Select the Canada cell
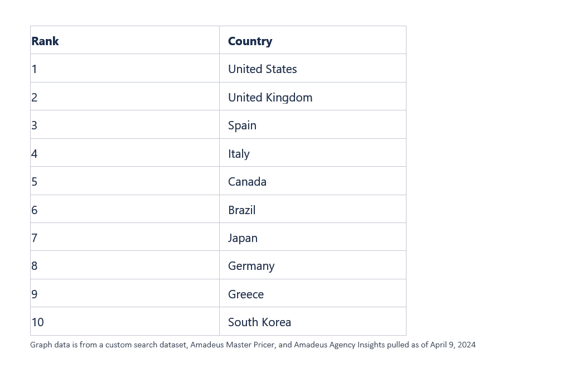 click(x=247, y=182)
